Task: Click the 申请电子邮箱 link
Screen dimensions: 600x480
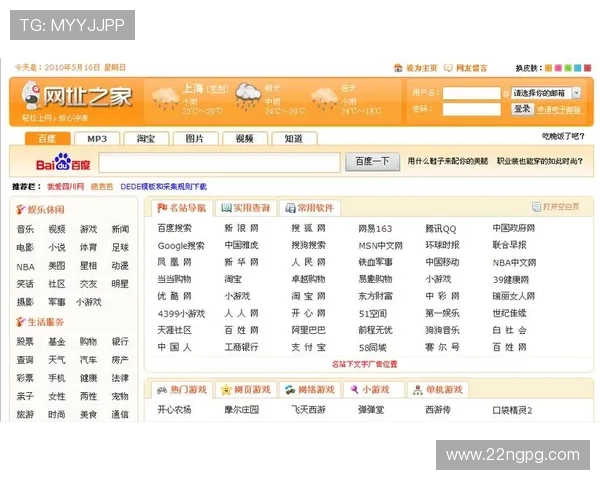Action: (x=559, y=110)
